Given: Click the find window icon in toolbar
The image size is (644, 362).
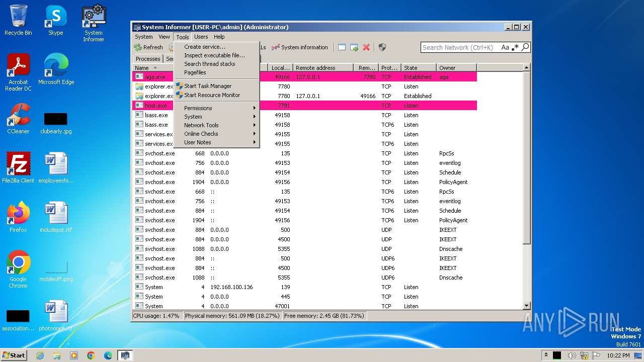Looking at the screenshot, I should click(x=342, y=47).
